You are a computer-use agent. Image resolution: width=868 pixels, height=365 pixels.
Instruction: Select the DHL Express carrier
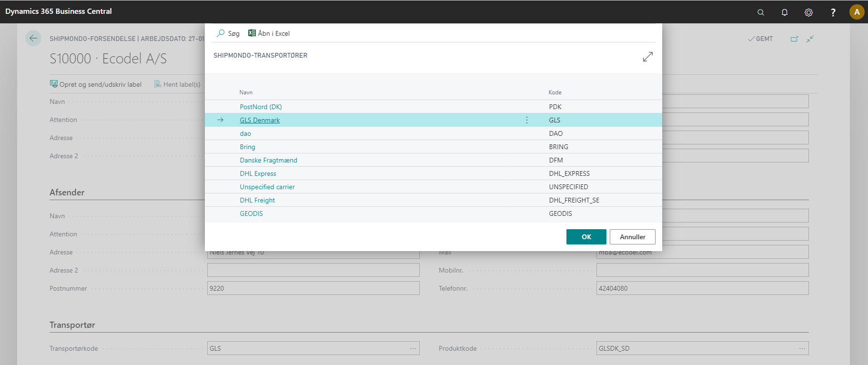tap(258, 173)
